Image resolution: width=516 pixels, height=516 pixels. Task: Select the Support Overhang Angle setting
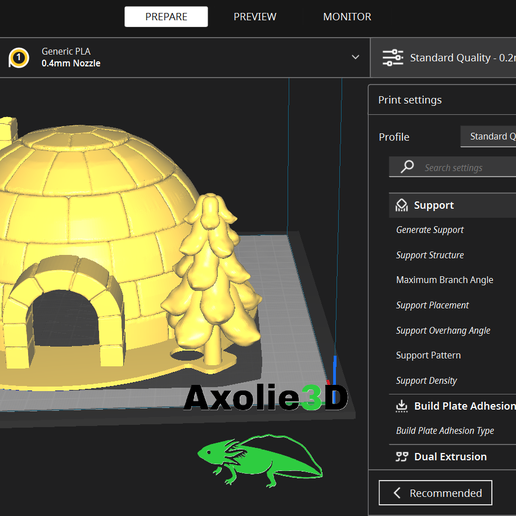[443, 330]
